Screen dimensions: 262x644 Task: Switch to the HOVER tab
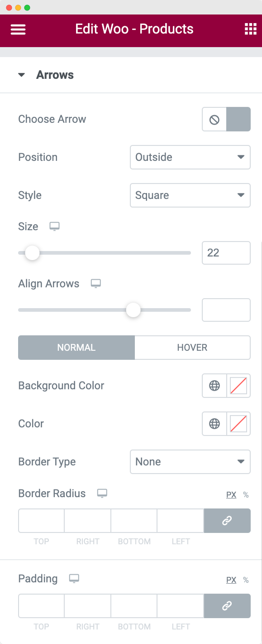coord(193,348)
